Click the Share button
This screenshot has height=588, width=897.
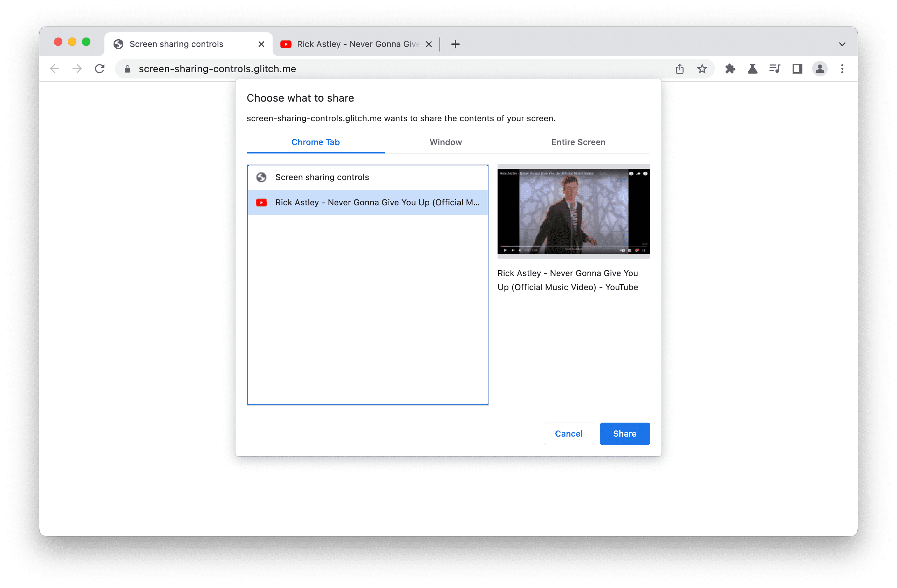(624, 433)
